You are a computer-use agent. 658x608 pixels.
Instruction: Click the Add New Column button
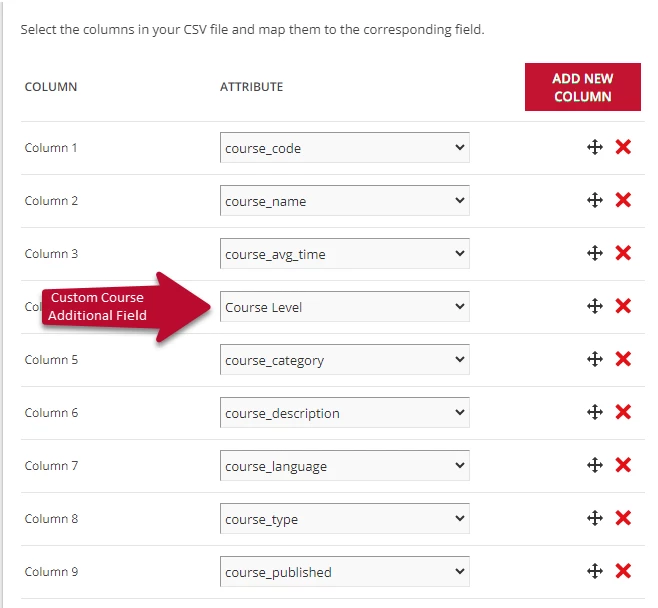coord(582,87)
